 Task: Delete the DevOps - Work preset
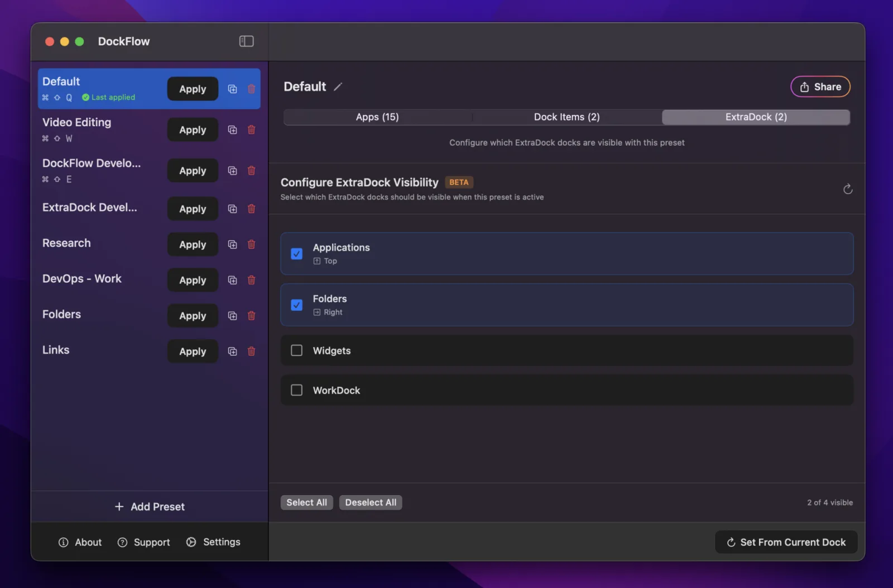pos(251,280)
